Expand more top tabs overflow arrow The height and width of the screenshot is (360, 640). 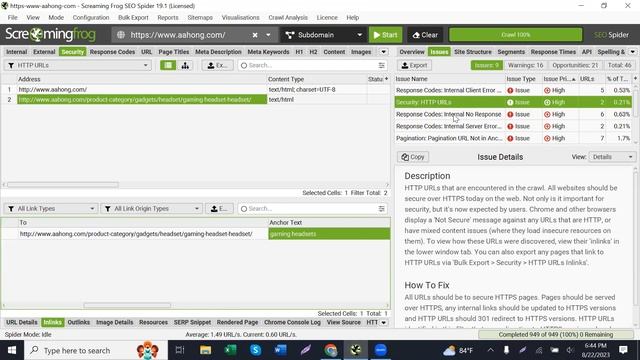tap(383, 52)
